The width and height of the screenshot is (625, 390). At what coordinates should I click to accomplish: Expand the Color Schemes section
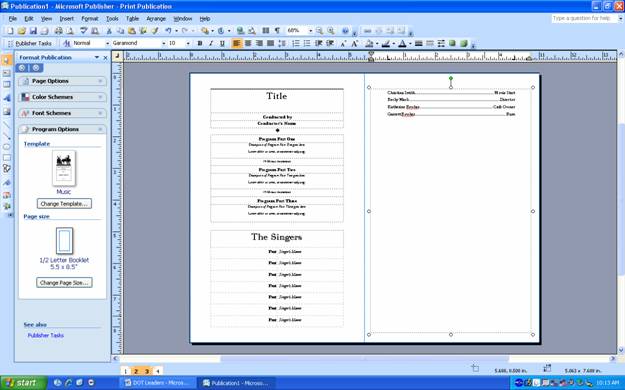coord(62,97)
